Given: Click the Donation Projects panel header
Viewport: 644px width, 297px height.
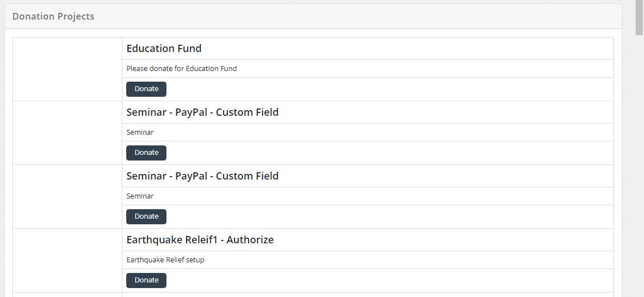Looking at the screenshot, I should tap(54, 17).
